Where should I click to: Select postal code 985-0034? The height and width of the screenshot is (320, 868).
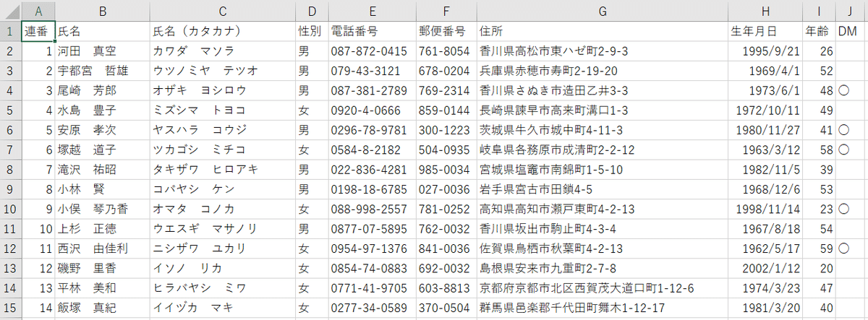click(446, 170)
